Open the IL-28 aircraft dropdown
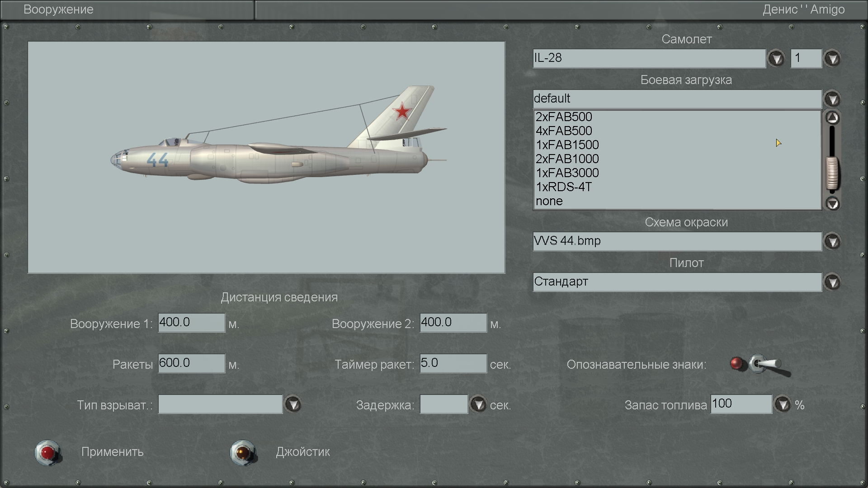868x488 pixels. point(776,58)
